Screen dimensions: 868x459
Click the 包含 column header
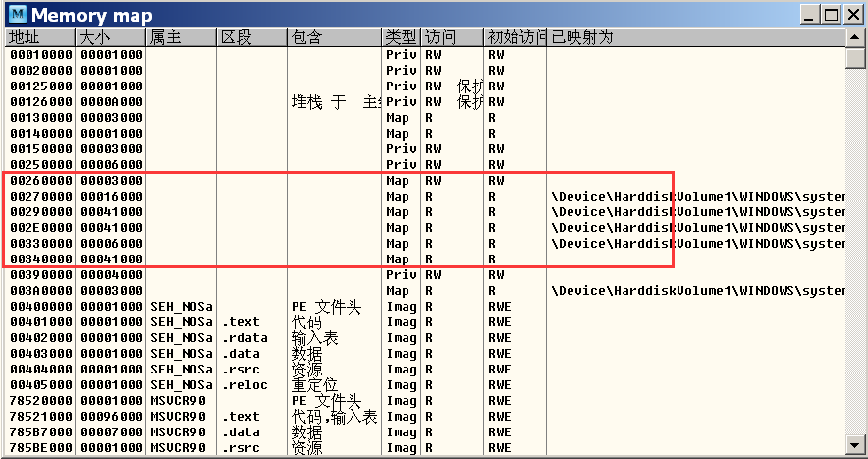click(334, 37)
